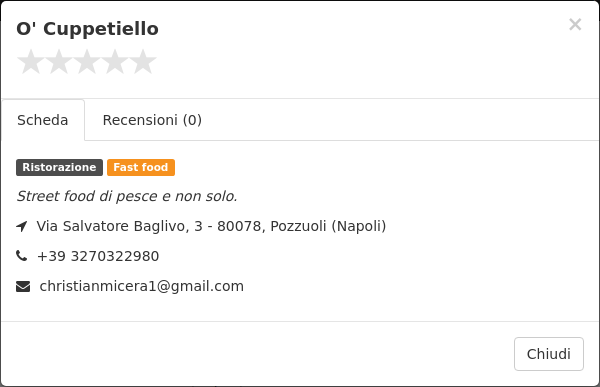Click the second rating star

click(59, 62)
